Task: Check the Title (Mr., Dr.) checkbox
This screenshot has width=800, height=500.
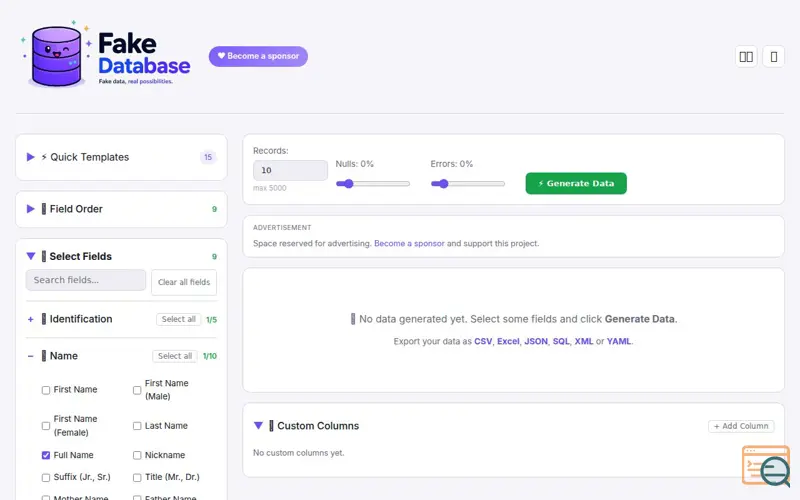Action: click(137, 478)
